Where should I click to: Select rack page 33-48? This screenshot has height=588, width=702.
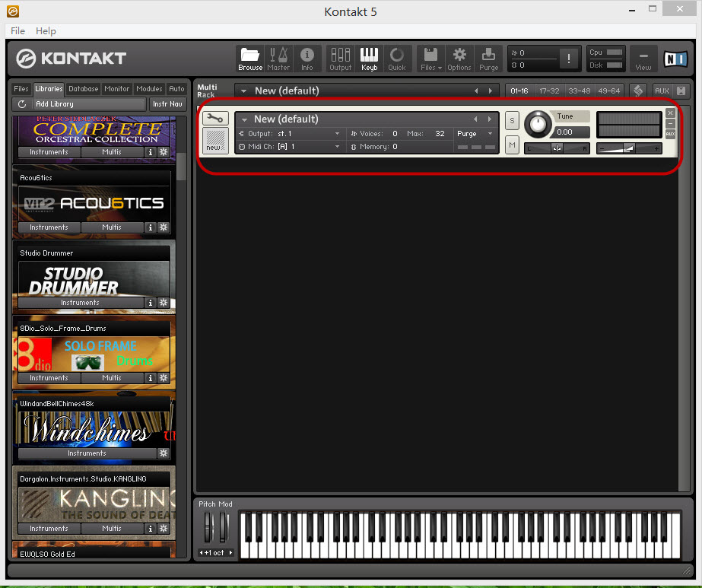click(579, 91)
